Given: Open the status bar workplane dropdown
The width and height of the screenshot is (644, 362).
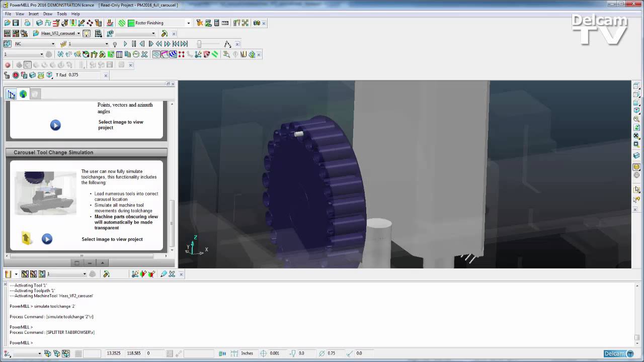Looking at the screenshot, I should [39, 353].
